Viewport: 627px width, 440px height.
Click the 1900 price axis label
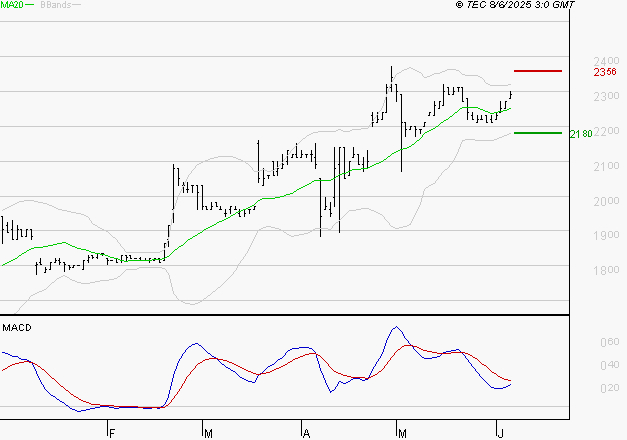(x=604, y=236)
